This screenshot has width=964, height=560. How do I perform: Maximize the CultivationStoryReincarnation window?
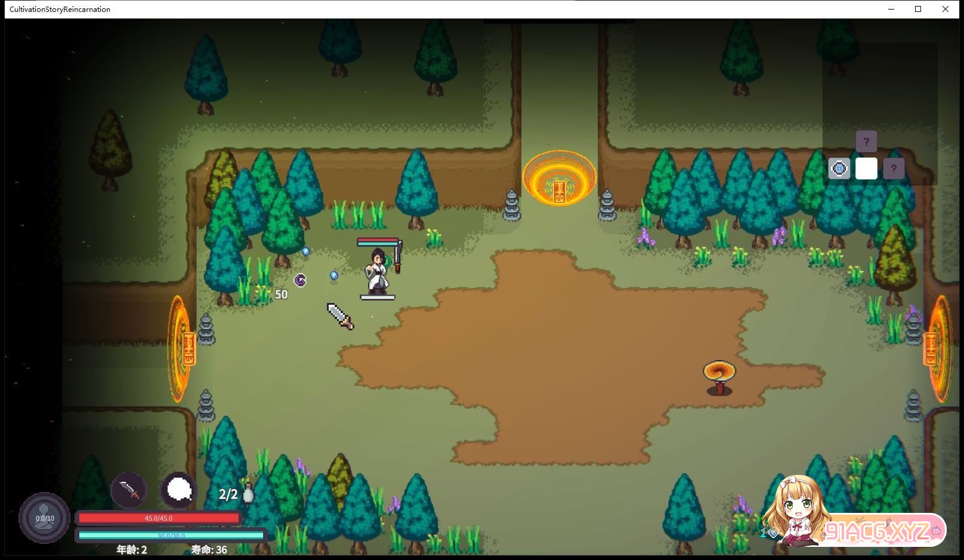(918, 9)
